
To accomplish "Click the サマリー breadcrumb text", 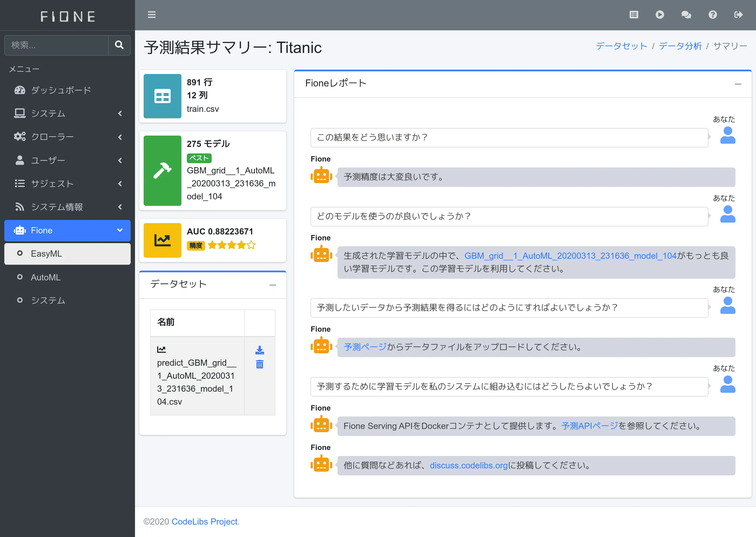I will pos(730,46).
